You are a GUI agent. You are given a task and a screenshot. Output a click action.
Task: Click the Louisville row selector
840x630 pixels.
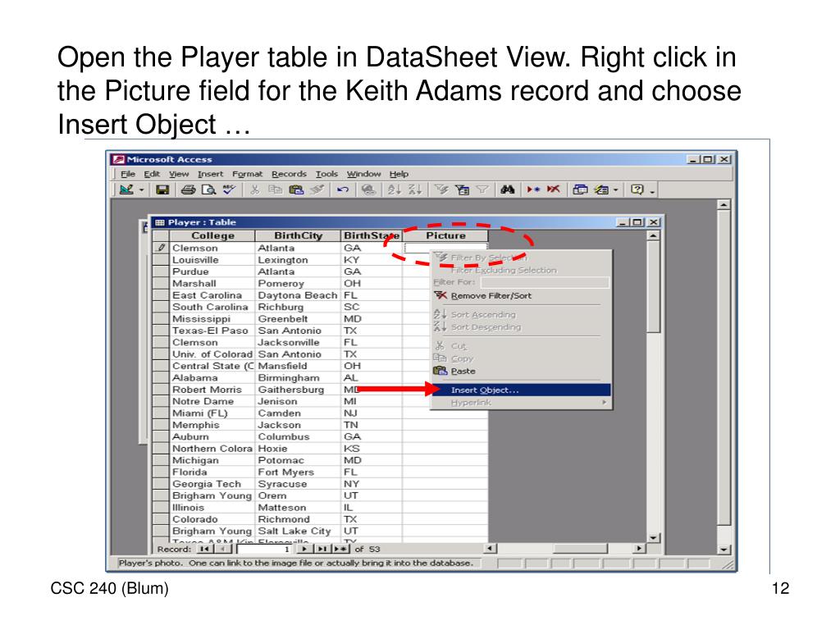pos(161,260)
